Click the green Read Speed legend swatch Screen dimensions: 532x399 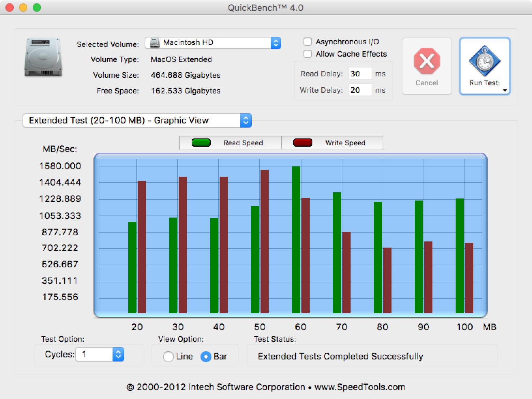(x=201, y=143)
